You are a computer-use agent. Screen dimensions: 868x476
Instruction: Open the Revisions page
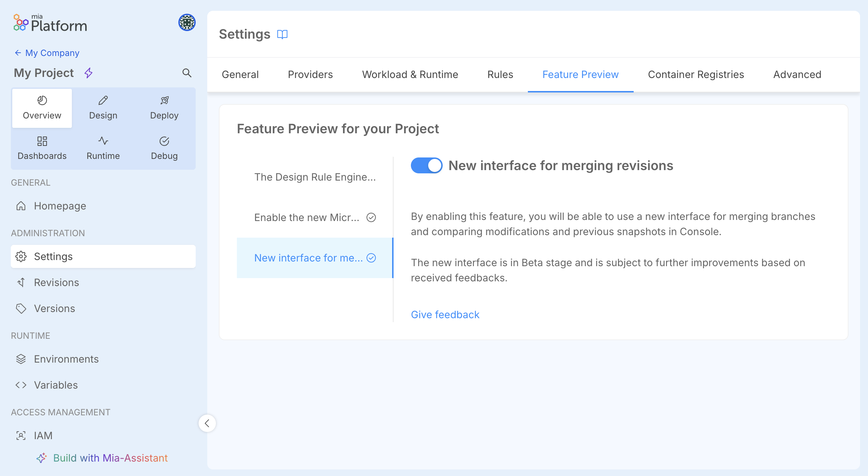(56, 282)
